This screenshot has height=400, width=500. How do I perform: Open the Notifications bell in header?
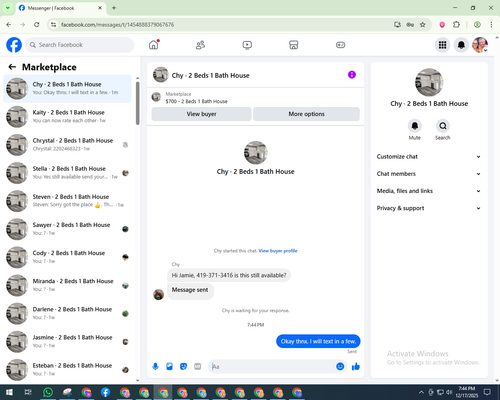[x=461, y=45]
